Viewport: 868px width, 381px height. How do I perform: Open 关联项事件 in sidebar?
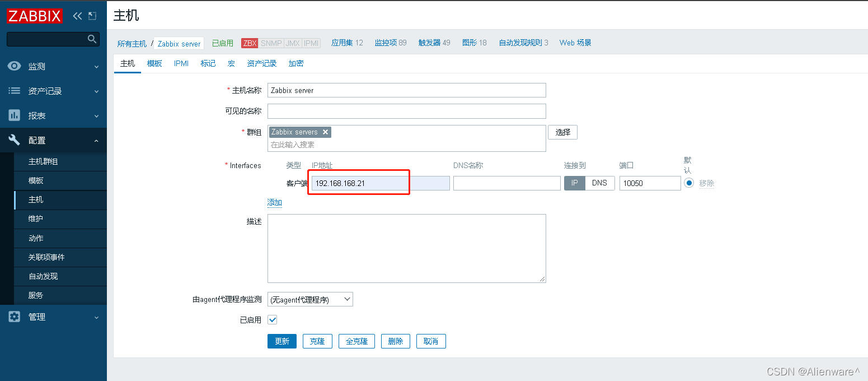[60, 257]
